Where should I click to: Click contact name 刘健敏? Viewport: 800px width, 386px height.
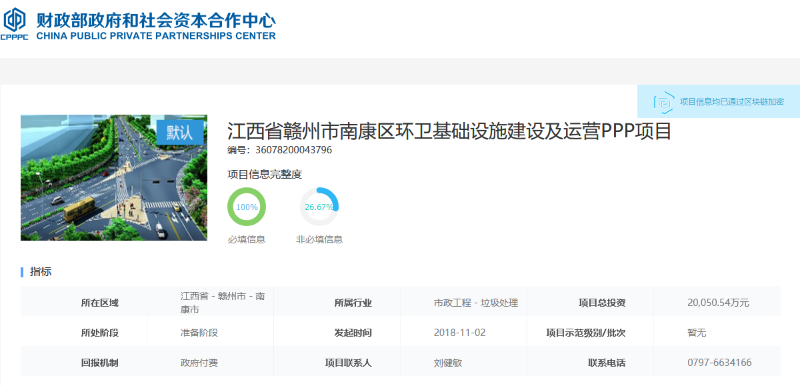click(448, 363)
